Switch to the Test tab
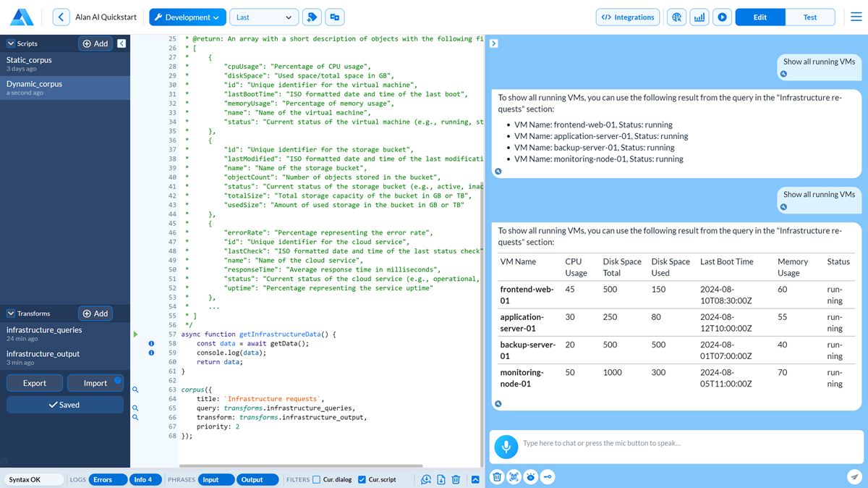 pyautogui.click(x=810, y=17)
